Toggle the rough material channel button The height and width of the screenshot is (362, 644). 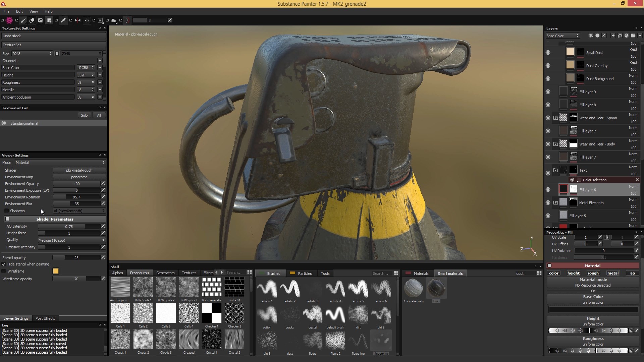[593, 273]
